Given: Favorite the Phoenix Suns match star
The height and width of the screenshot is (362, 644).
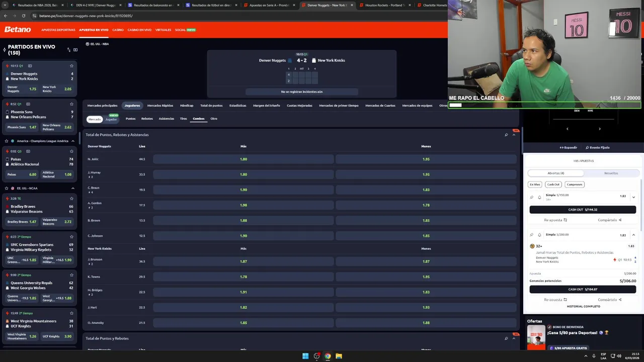Looking at the screenshot, I should (71, 104).
